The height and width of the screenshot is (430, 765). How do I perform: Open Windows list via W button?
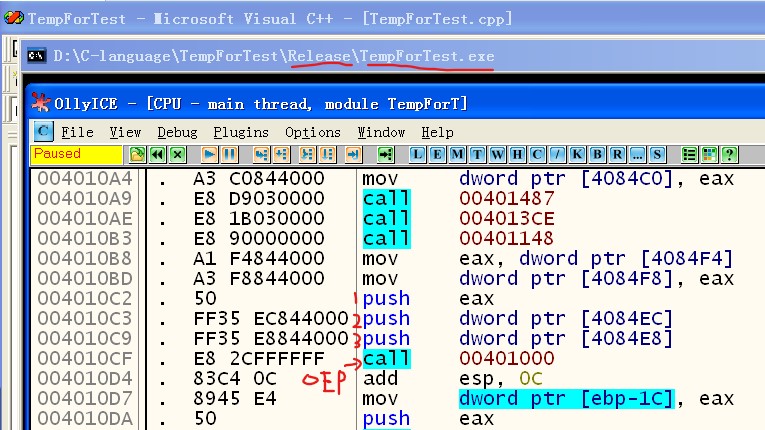point(494,154)
